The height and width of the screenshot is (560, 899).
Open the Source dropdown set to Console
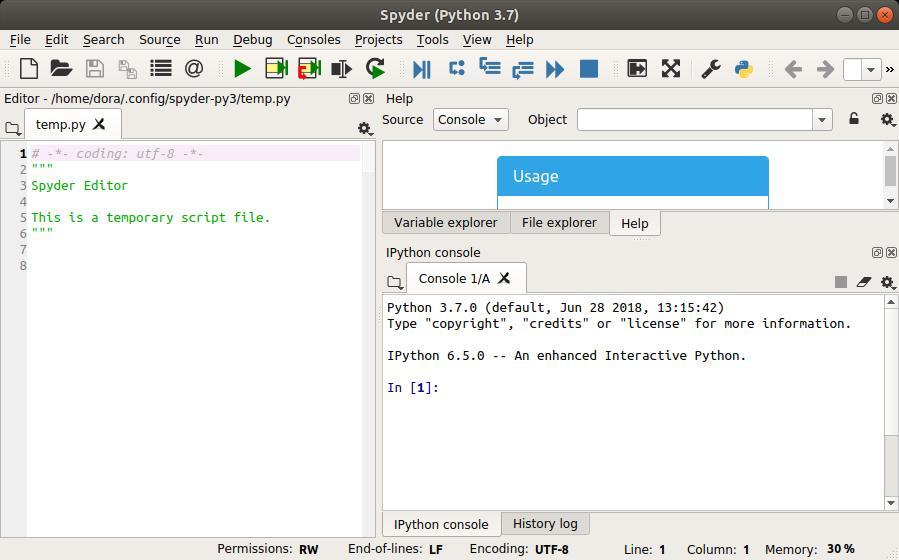pos(470,119)
